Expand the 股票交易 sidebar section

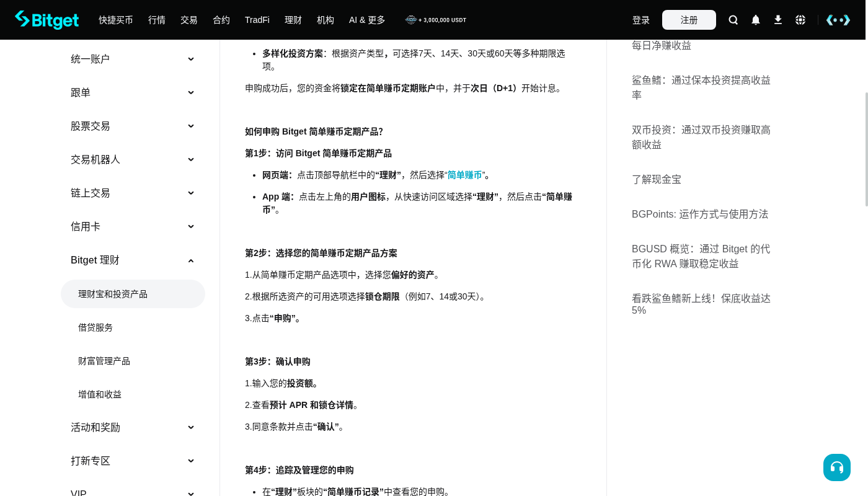133,126
